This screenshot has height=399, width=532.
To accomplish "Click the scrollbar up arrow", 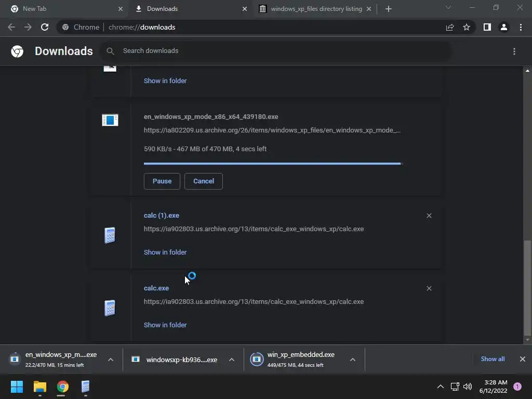I will 527,71.
